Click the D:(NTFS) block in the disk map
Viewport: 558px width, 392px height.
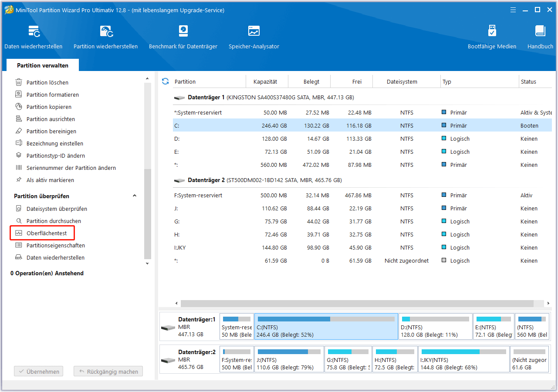tap(436, 327)
